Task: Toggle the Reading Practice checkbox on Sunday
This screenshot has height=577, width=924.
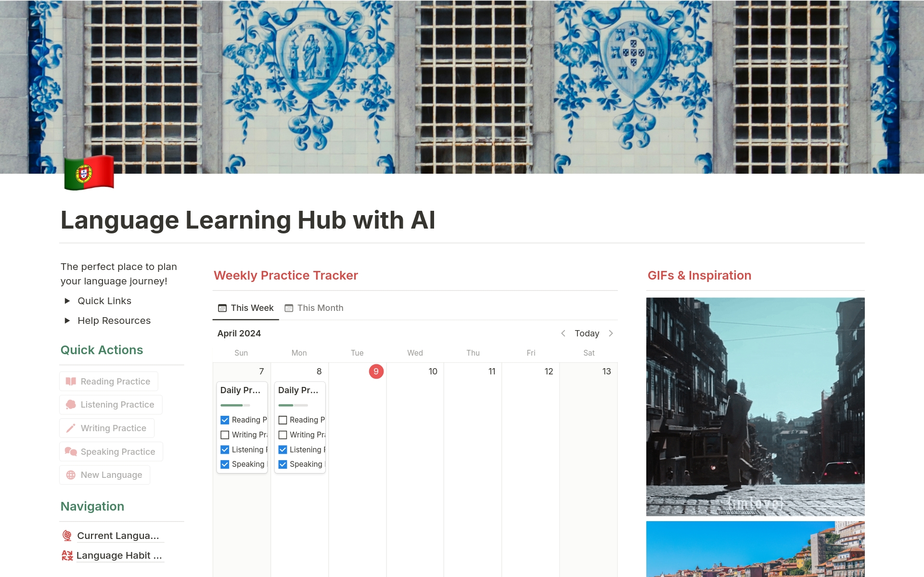Action: pos(225,420)
